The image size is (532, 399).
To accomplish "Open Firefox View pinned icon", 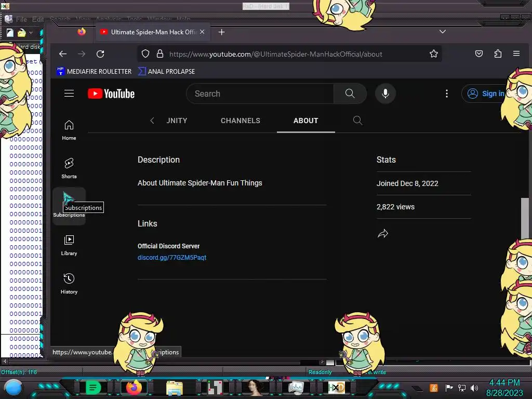I will point(82,32).
